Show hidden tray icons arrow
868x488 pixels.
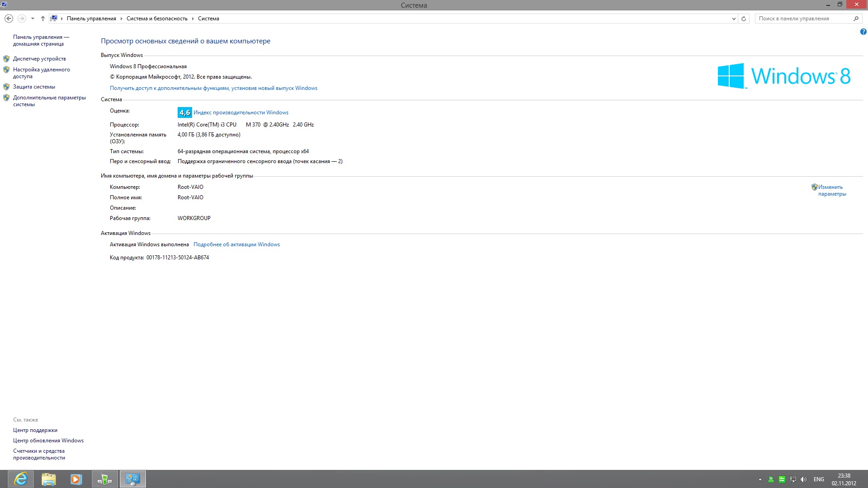click(760, 479)
